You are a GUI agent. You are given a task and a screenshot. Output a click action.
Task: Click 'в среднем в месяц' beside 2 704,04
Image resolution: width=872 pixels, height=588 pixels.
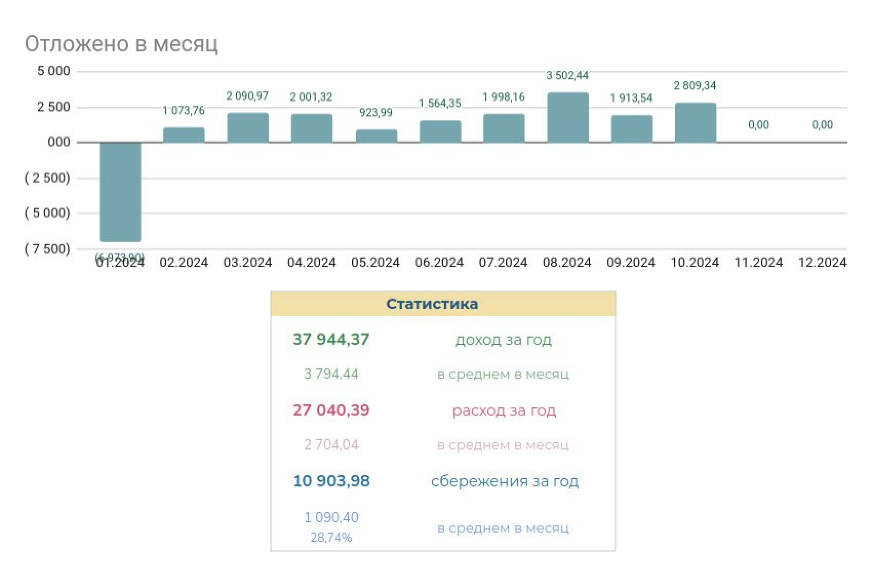pos(503,445)
